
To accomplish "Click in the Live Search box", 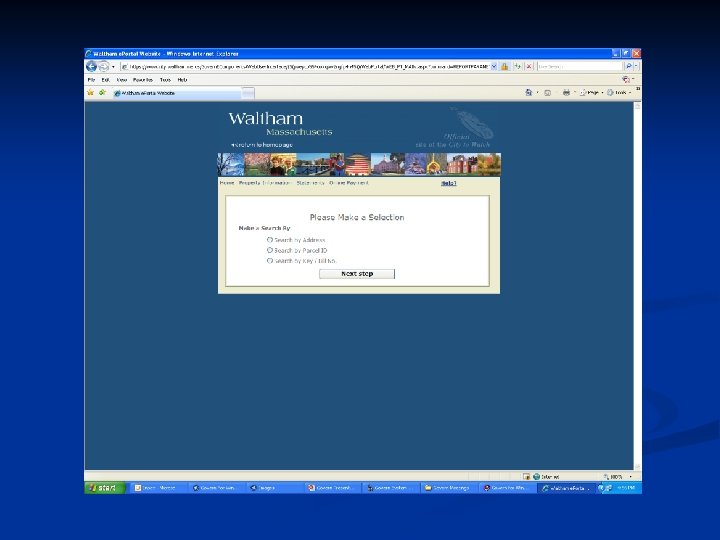I will [579, 67].
